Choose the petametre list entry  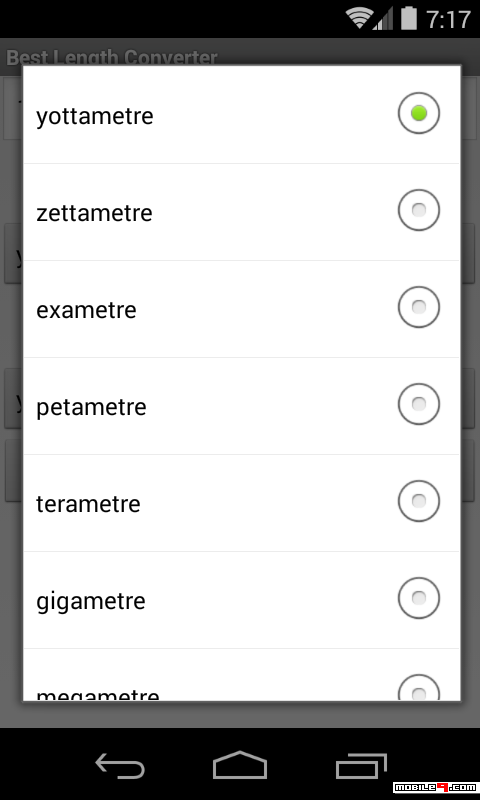241,406
